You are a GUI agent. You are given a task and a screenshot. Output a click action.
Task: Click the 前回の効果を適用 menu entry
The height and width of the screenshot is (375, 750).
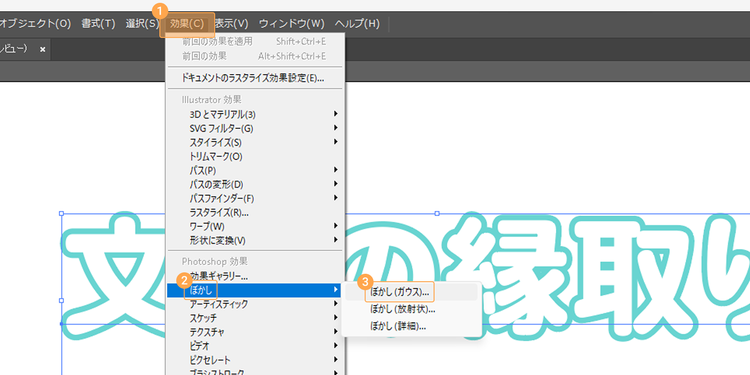254,42
